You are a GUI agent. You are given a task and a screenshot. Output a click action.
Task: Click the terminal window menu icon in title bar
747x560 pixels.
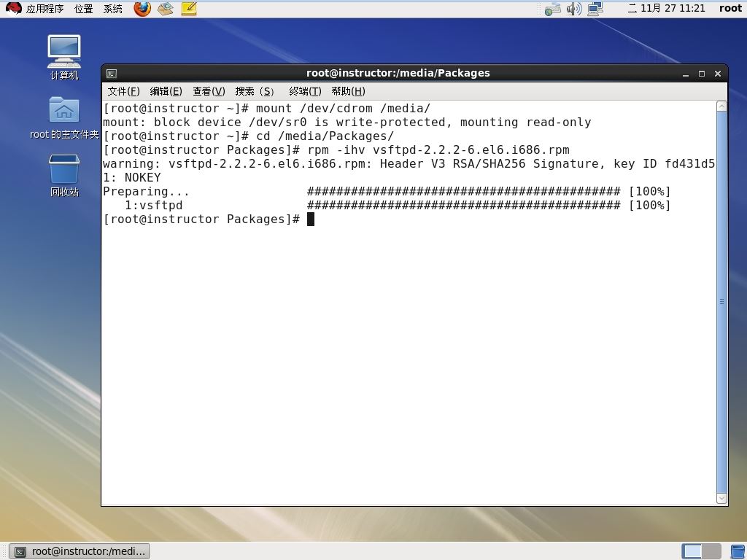point(112,74)
